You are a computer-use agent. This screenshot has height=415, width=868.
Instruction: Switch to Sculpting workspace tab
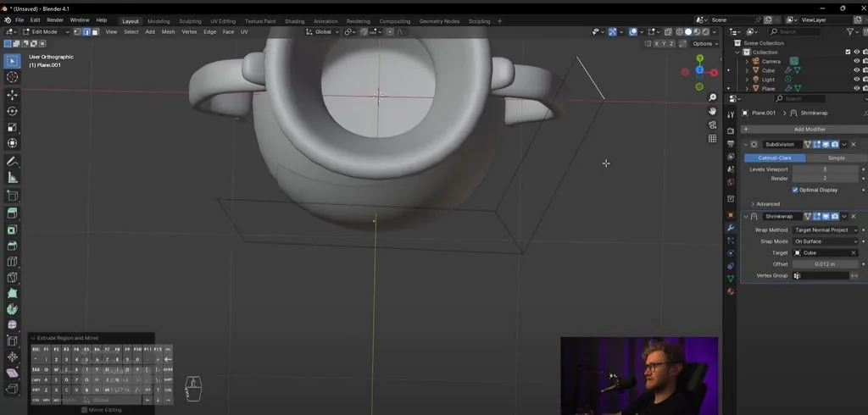click(x=191, y=21)
